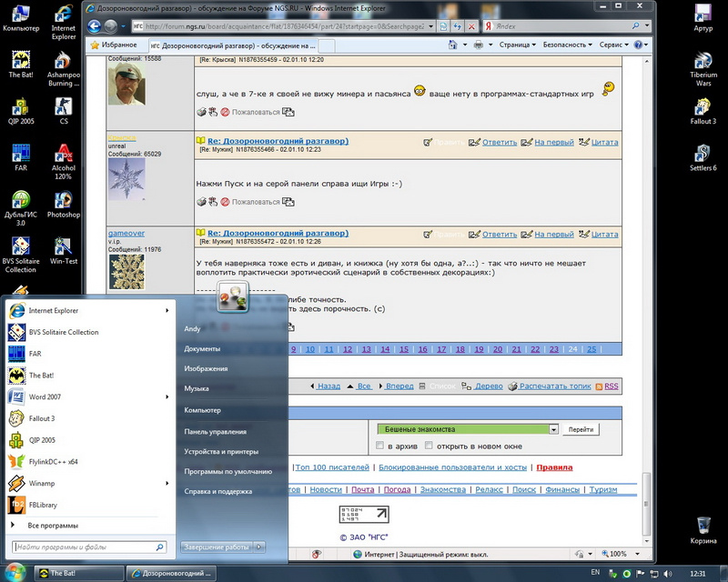The width and height of the screenshot is (728, 582).
Task: Open Photoshop desktop icon
Action: point(64,205)
